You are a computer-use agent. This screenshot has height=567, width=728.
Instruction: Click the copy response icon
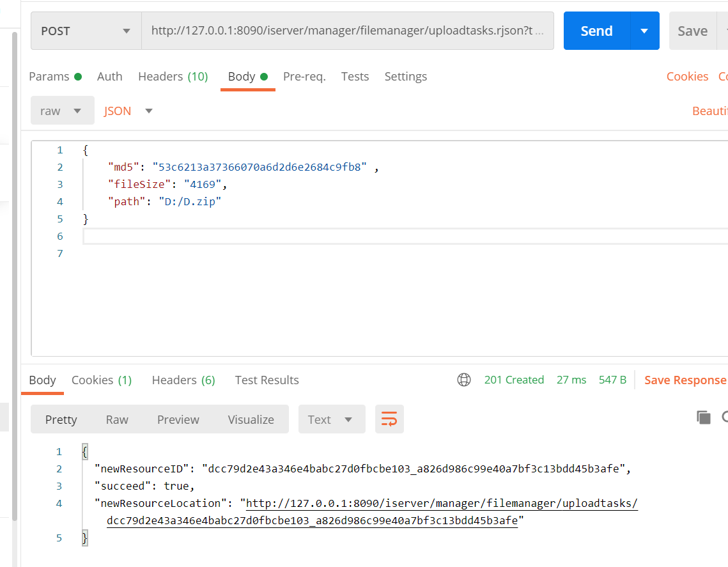pos(704,417)
